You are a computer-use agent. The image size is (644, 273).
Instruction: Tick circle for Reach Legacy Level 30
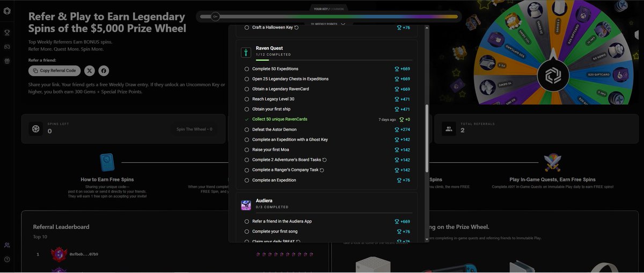247,99
